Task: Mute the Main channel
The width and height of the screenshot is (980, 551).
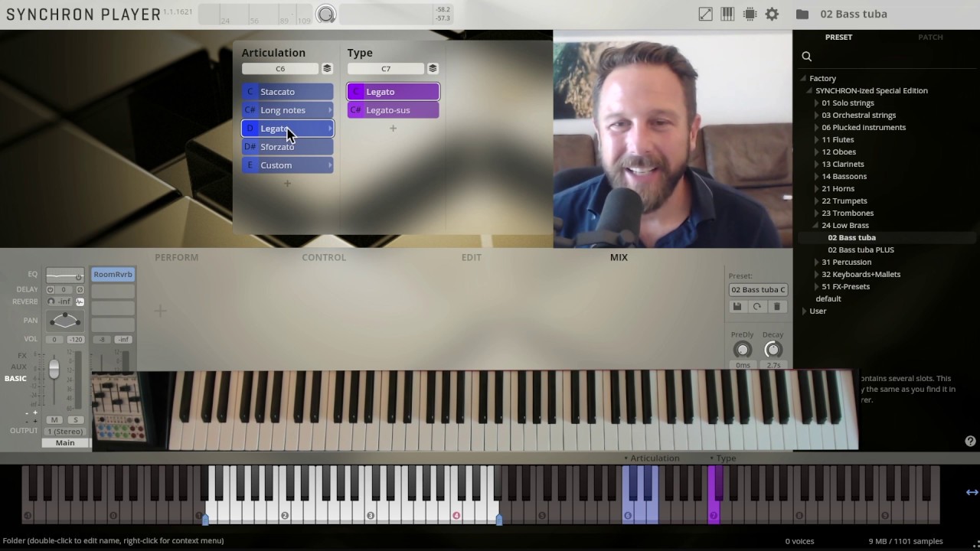Action: click(54, 419)
